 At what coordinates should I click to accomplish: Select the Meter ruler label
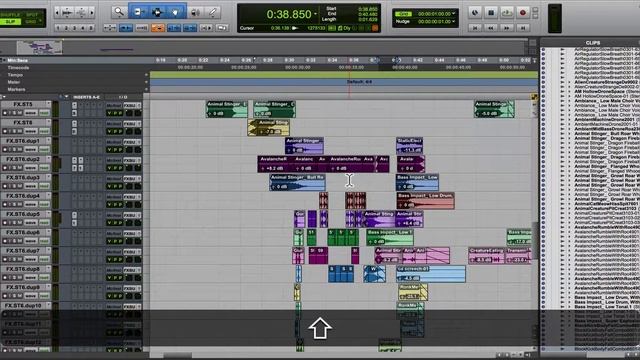(x=13, y=82)
